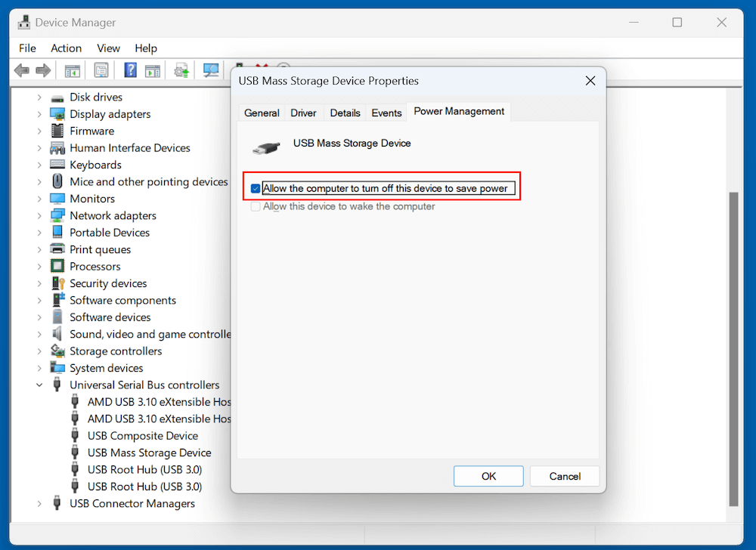Image resolution: width=756 pixels, height=550 pixels.
Task: Click the Firmware chip icon
Action: click(57, 131)
